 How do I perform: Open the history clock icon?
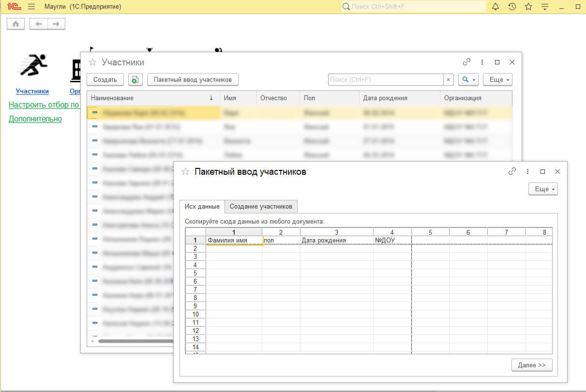click(x=512, y=7)
